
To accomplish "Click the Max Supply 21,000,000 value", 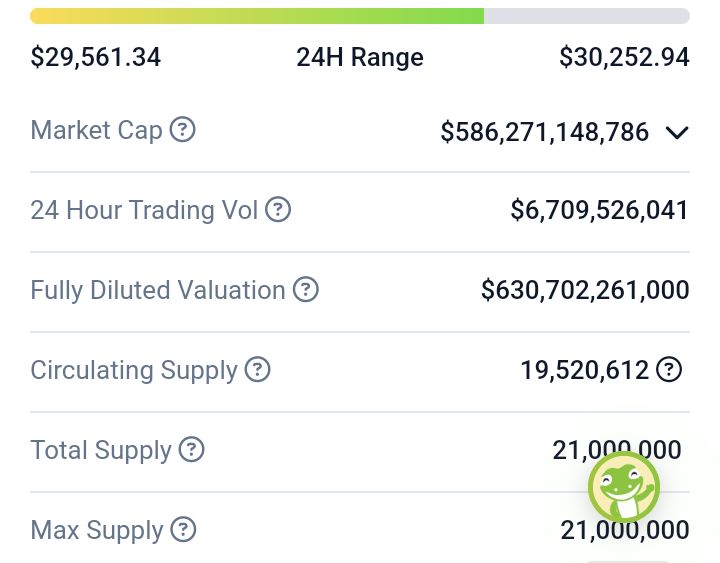I will click(625, 531).
